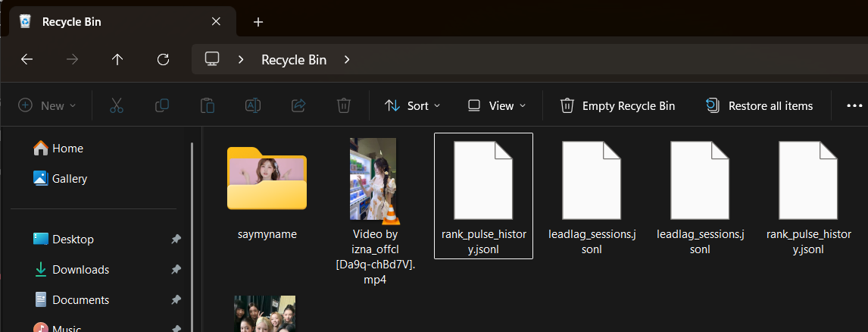Image resolution: width=868 pixels, height=332 pixels.
Task: Expand chevron after Recycle Bin breadcrumb
Action: [347, 59]
